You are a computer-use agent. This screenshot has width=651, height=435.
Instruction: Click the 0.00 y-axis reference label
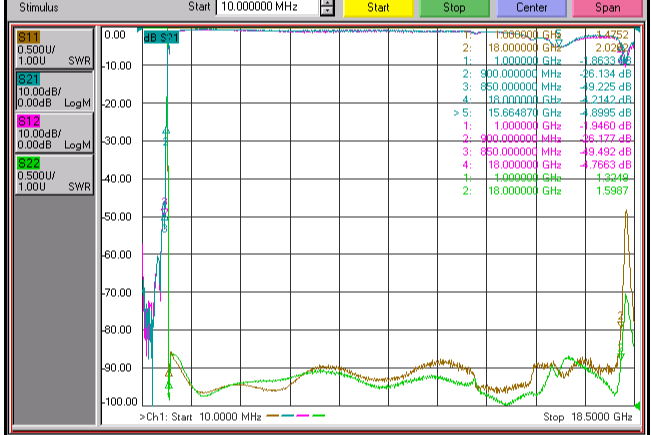point(115,35)
